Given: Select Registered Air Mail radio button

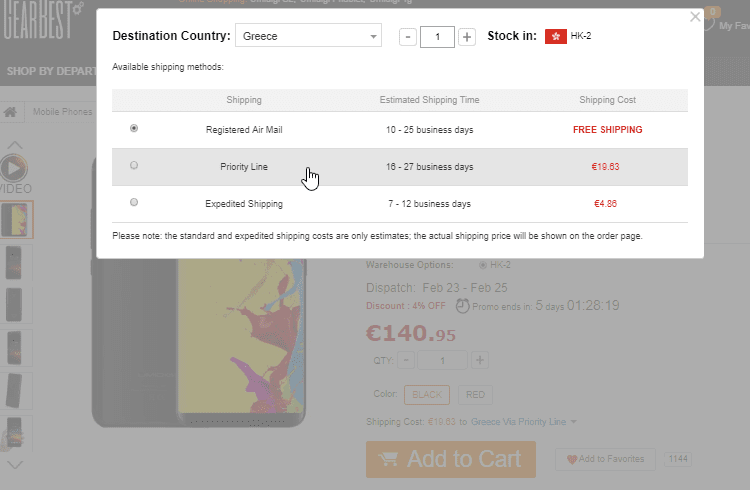Looking at the screenshot, I should tap(134, 129).
